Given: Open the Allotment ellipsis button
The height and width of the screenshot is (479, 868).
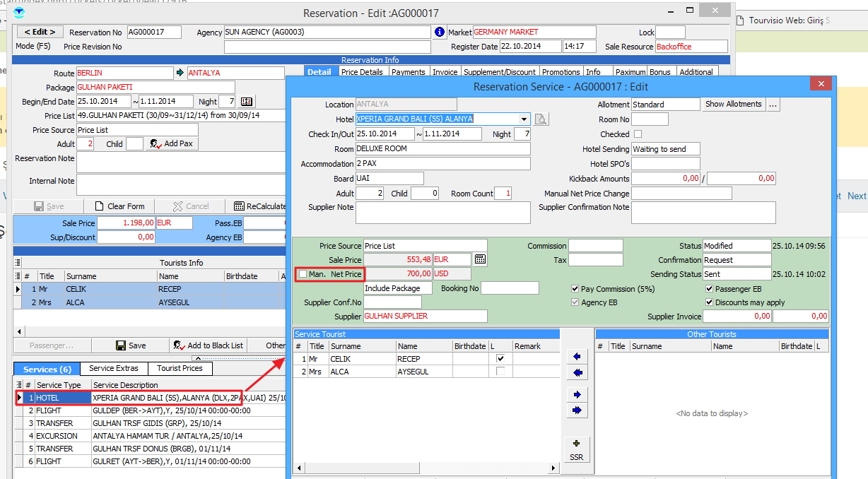Looking at the screenshot, I should [773, 105].
